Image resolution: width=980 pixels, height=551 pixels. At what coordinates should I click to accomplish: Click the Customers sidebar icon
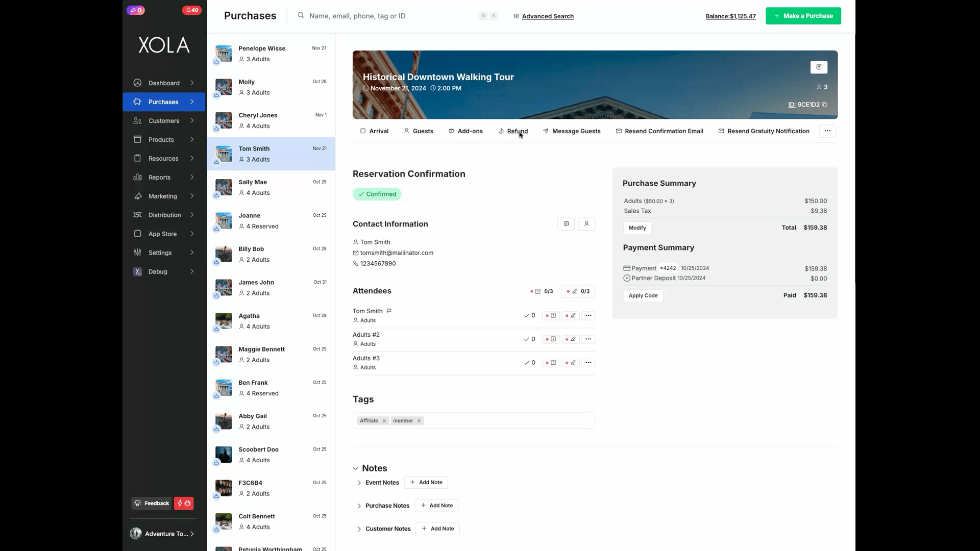[137, 120]
